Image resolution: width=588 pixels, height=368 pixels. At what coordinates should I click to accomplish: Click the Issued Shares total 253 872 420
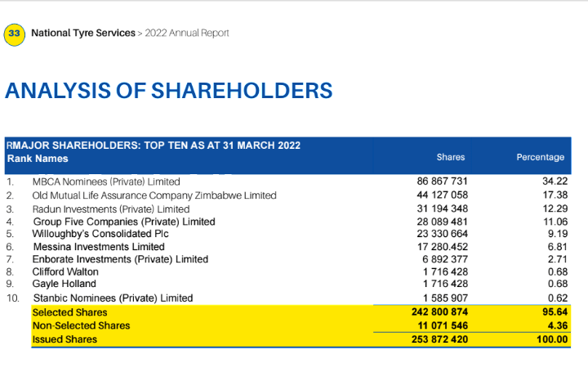pyautogui.click(x=441, y=339)
